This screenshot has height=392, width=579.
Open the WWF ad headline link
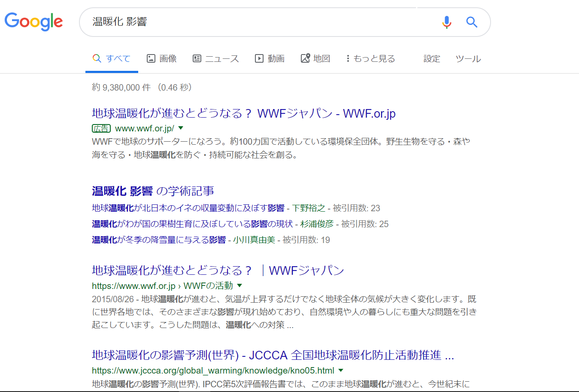(244, 113)
